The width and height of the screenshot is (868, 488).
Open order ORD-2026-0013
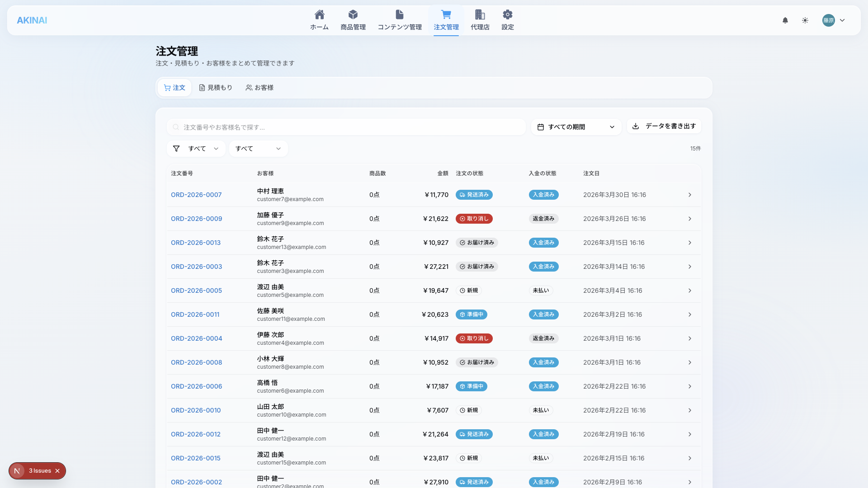(x=196, y=243)
